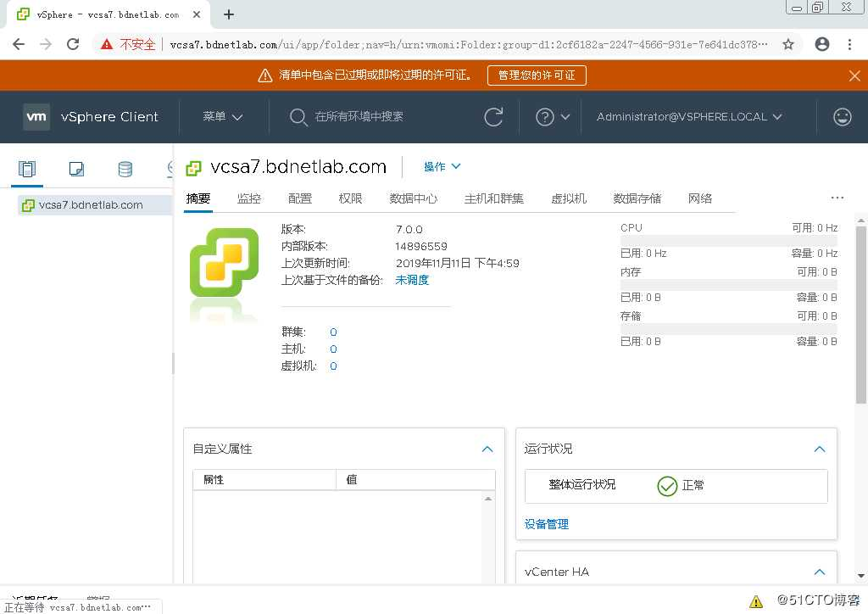Click the CPU usage progress bar
Image resolution: width=868 pixels, height=614 pixels.
coord(728,240)
